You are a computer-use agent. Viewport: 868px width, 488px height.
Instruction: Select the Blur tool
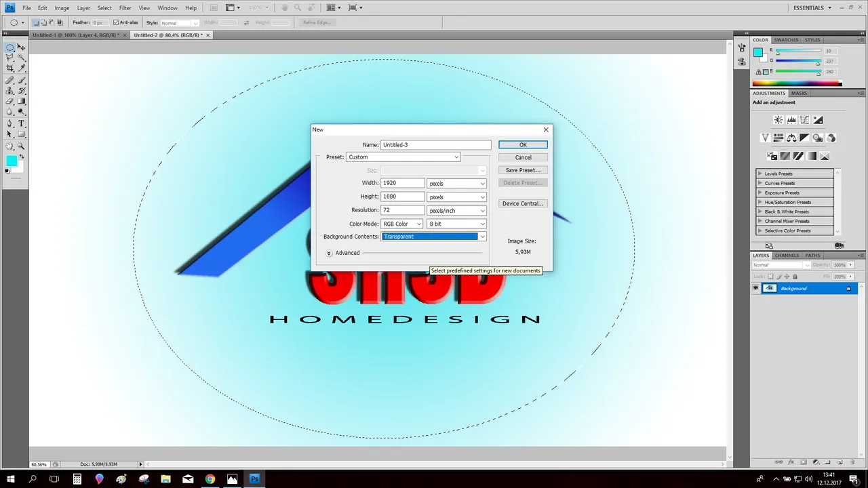9,112
